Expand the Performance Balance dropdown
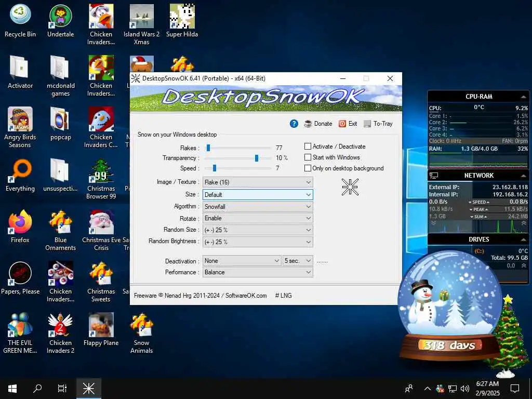 (258, 272)
